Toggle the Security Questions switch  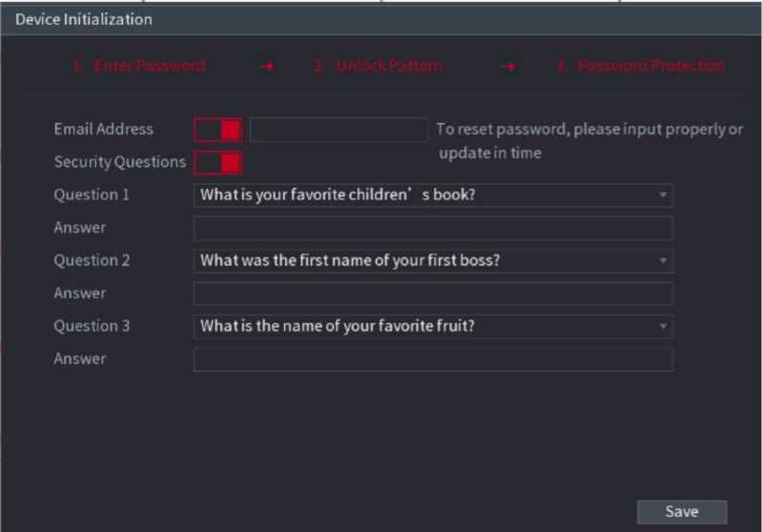(x=217, y=162)
